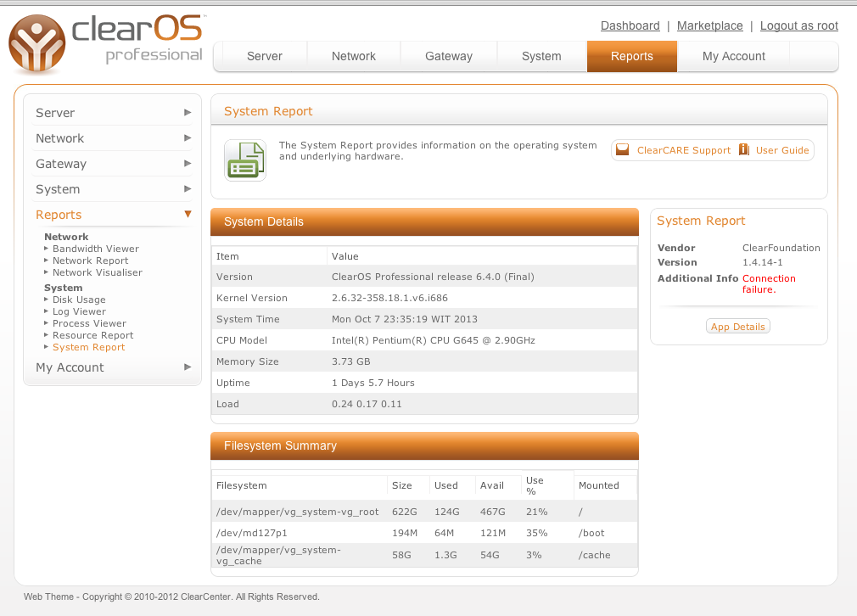Click the '/boot' mount point cell
The height and width of the screenshot is (616, 857).
point(591,533)
